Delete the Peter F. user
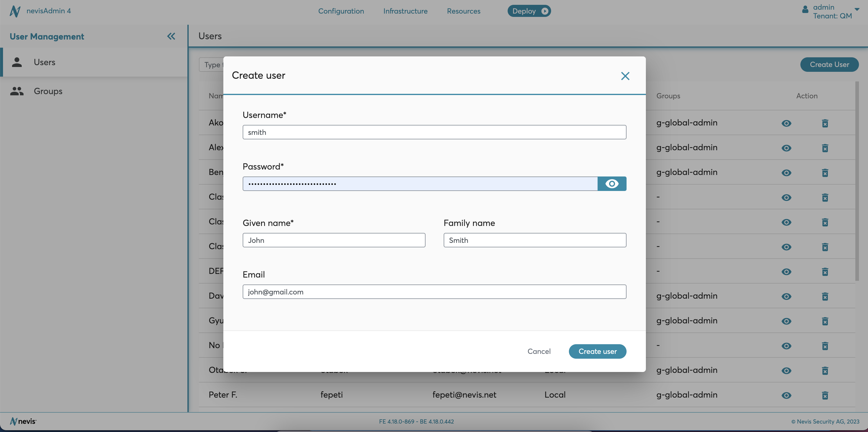 [x=825, y=395]
